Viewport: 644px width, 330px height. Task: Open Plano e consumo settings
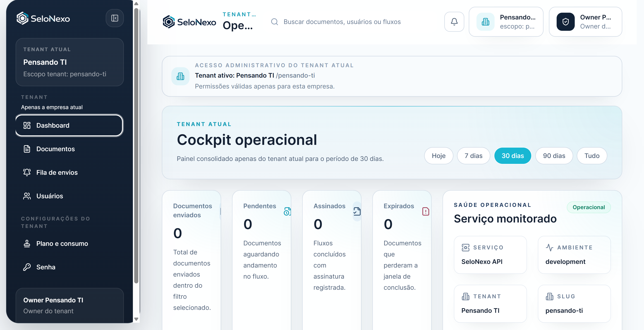(69, 243)
